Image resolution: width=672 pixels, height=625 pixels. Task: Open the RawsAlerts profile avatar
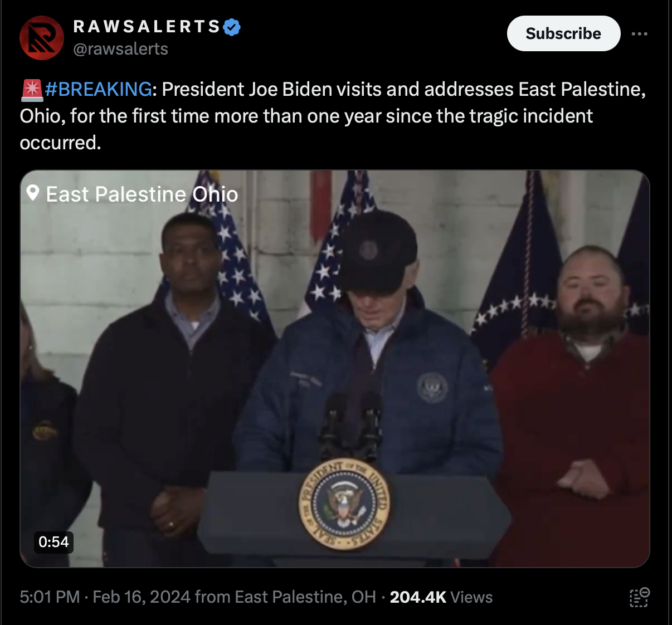pyautogui.click(x=42, y=38)
